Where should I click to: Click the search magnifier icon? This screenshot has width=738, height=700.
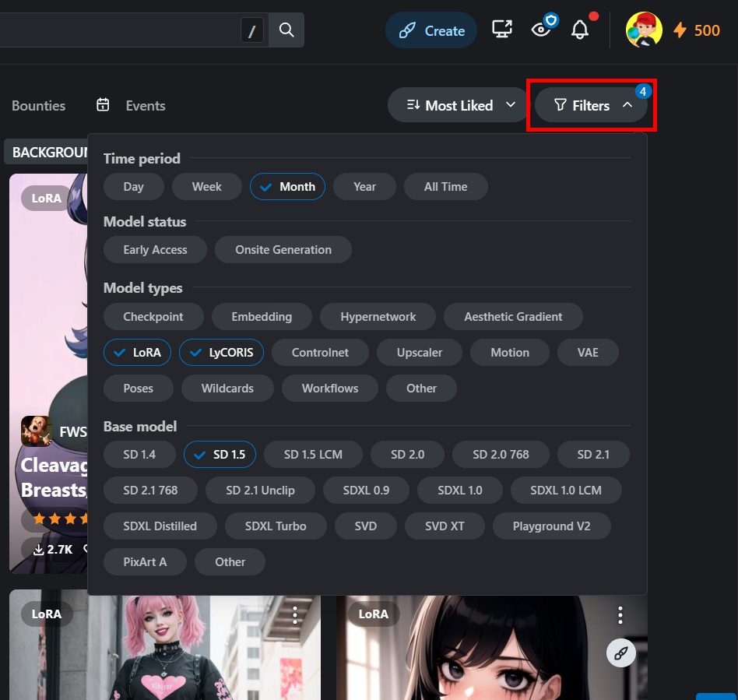point(286,30)
